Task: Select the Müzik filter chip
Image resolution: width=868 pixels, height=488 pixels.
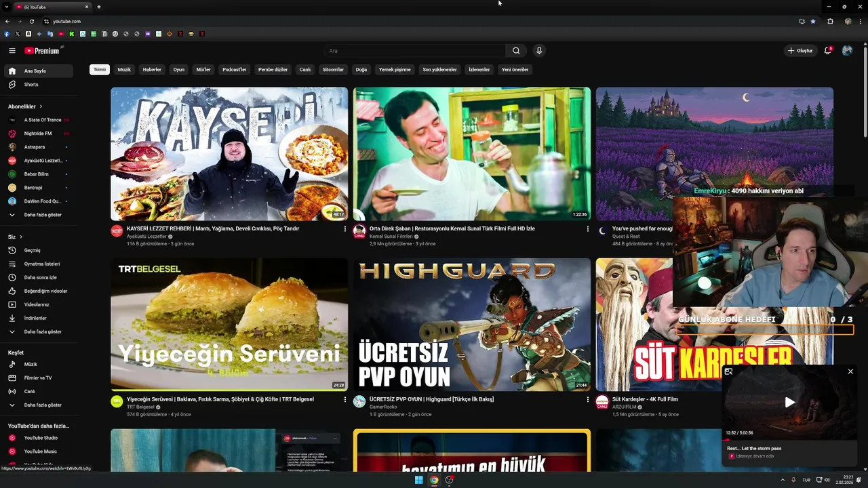Action: pyautogui.click(x=124, y=70)
